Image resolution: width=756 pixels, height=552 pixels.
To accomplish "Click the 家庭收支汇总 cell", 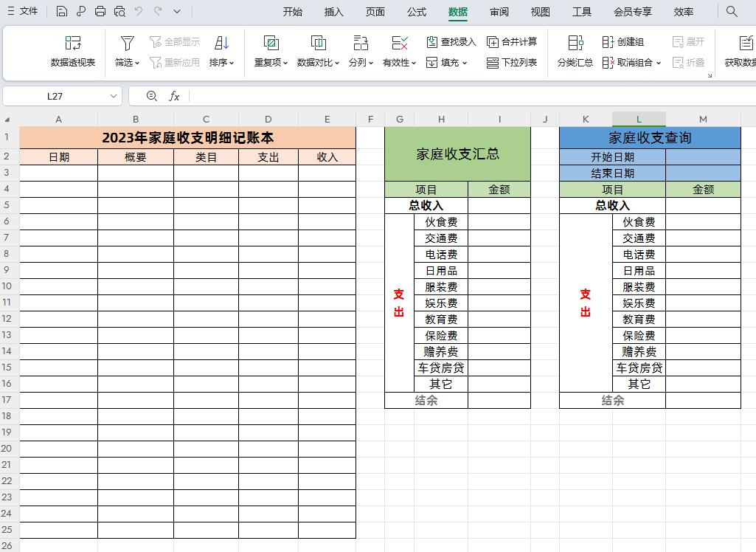I will click(457, 154).
